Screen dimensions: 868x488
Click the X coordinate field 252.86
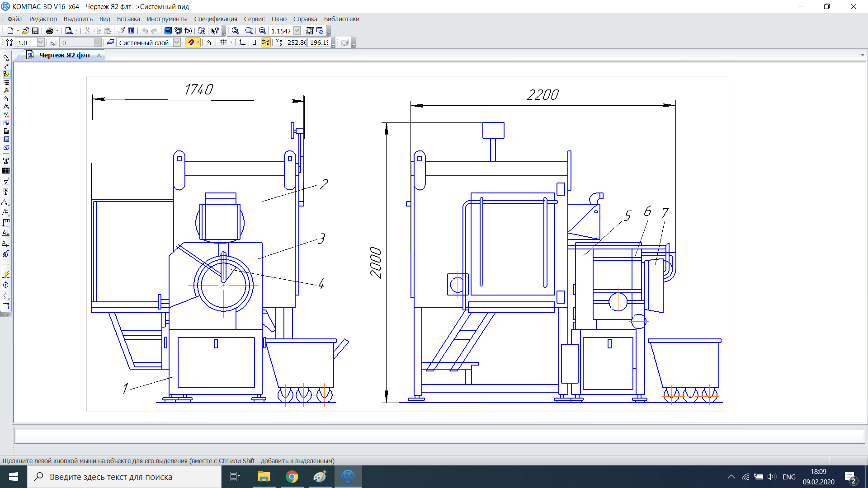click(x=296, y=42)
